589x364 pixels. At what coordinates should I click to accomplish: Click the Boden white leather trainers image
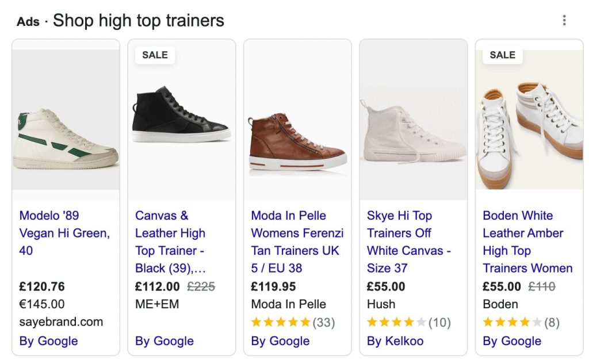529,120
